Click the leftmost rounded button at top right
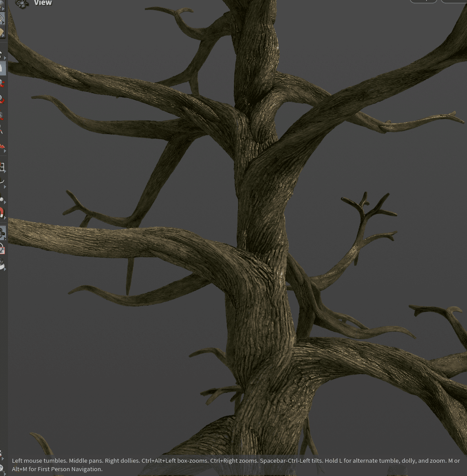467x476 pixels. pyautogui.click(x=424, y=1)
